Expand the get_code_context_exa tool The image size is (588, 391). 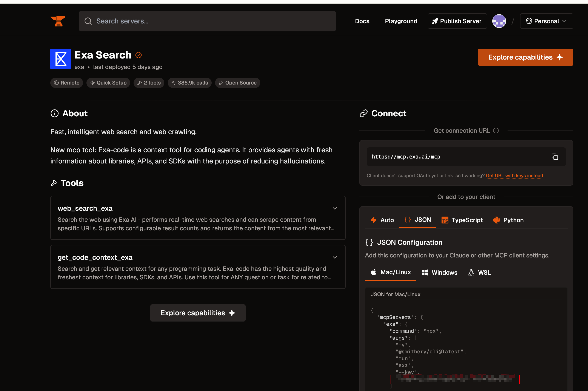pos(335,257)
